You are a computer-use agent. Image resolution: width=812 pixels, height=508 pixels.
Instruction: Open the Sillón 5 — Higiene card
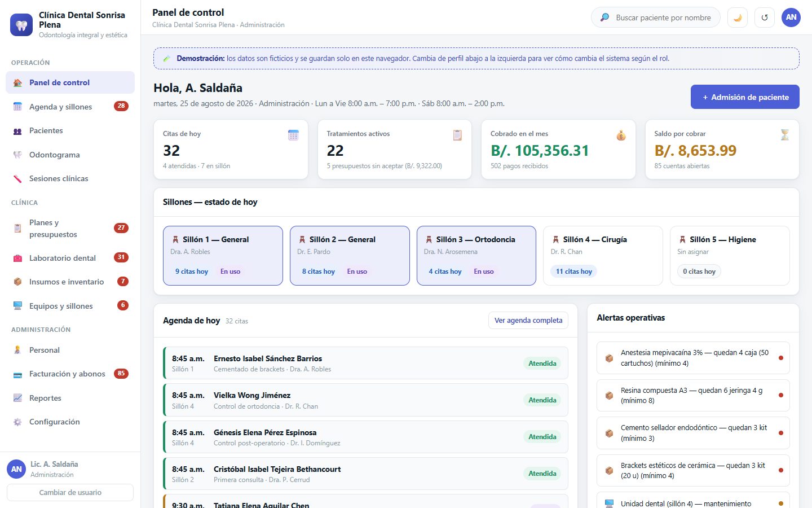(x=730, y=256)
